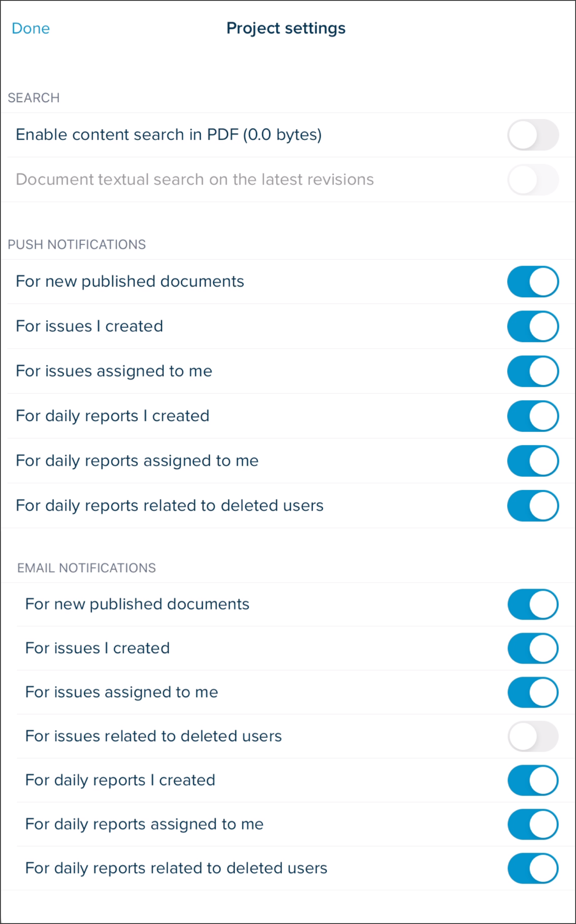The image size is (576, 924).
Task: Toggle email for issues assigned to me
Action: tap(533, 692)
